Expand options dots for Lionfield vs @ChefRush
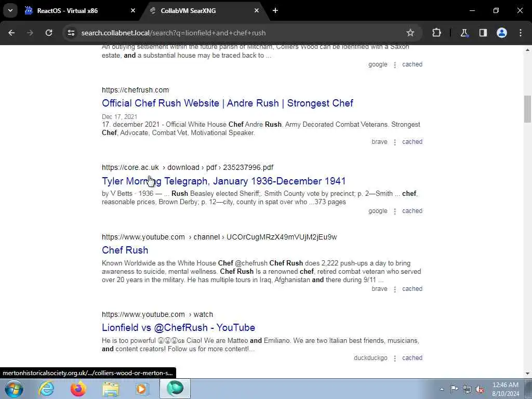 pos(395,358)
